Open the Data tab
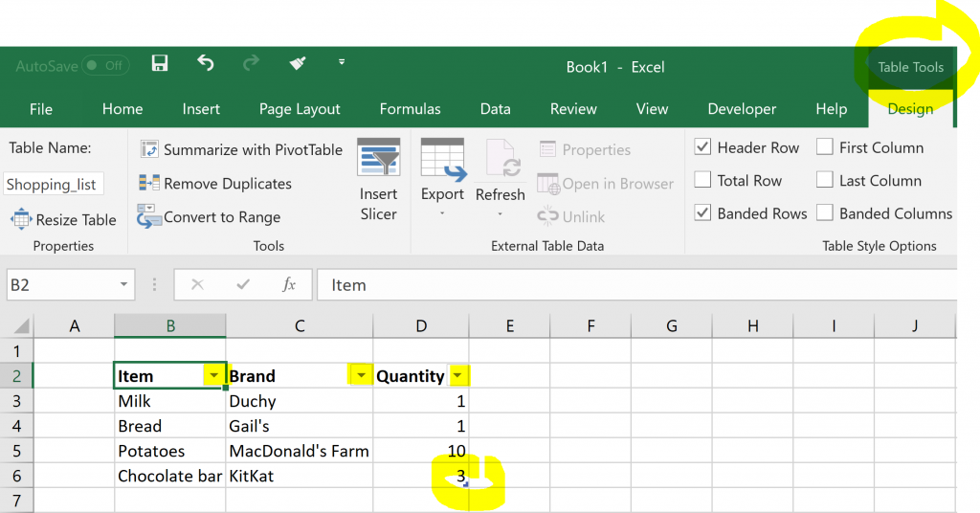The width and height of the screenshot is (980, 513). coord(495,109)
